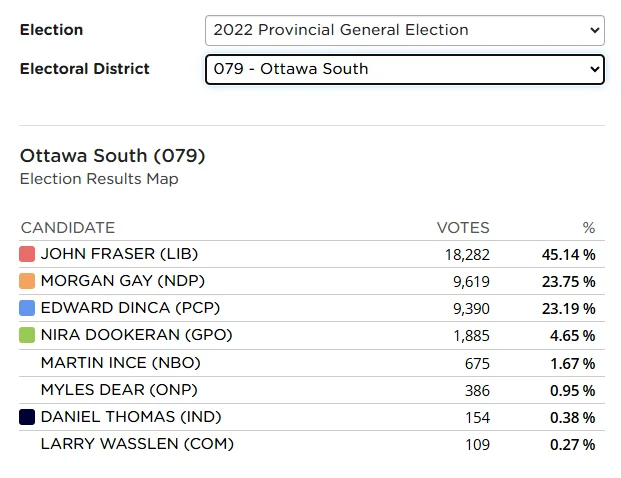The height and width of the screenshot is (478, 621).
Task: Open the Election dropdown
Action: click(x=404, y=30)
